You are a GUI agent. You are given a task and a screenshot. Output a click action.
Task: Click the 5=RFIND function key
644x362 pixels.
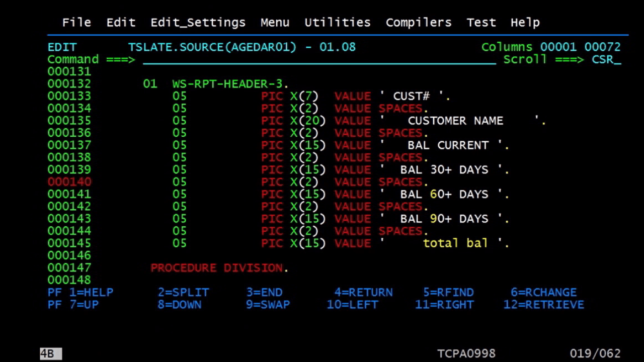click(448, 293)
